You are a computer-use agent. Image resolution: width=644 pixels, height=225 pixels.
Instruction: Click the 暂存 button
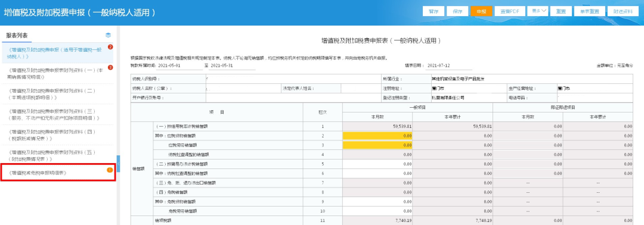click(x=433, y=11)
